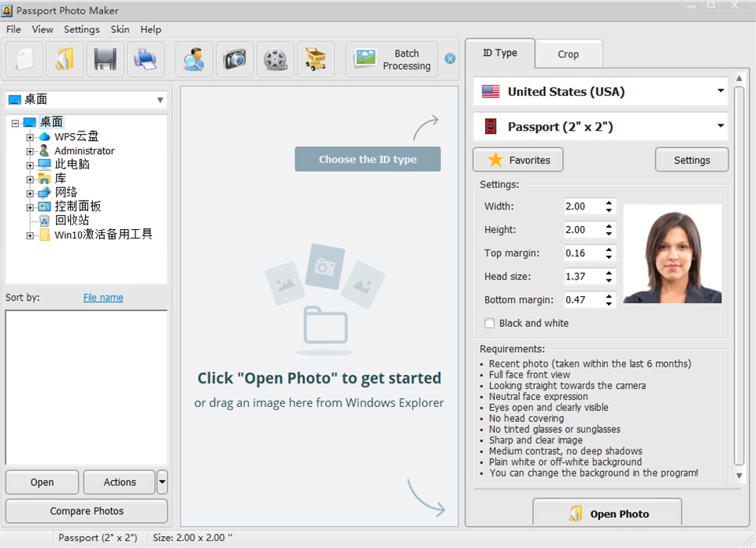
Task: Click the new blank project icon
Action: tap(24, 59)
